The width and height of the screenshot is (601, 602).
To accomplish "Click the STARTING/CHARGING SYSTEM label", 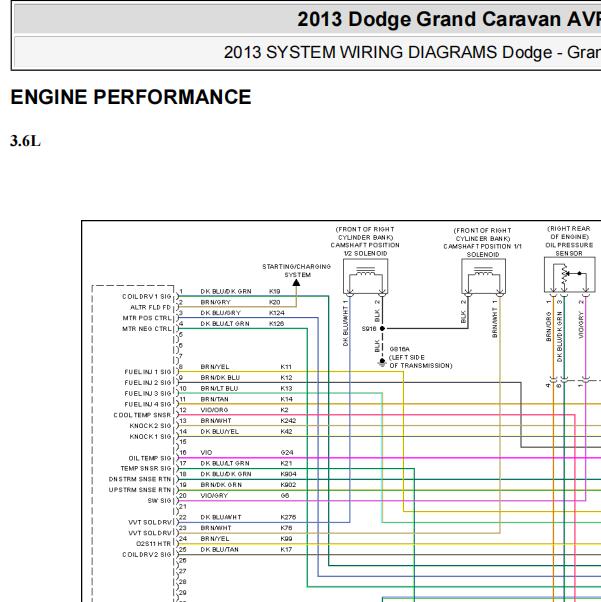I will [296, 270].
